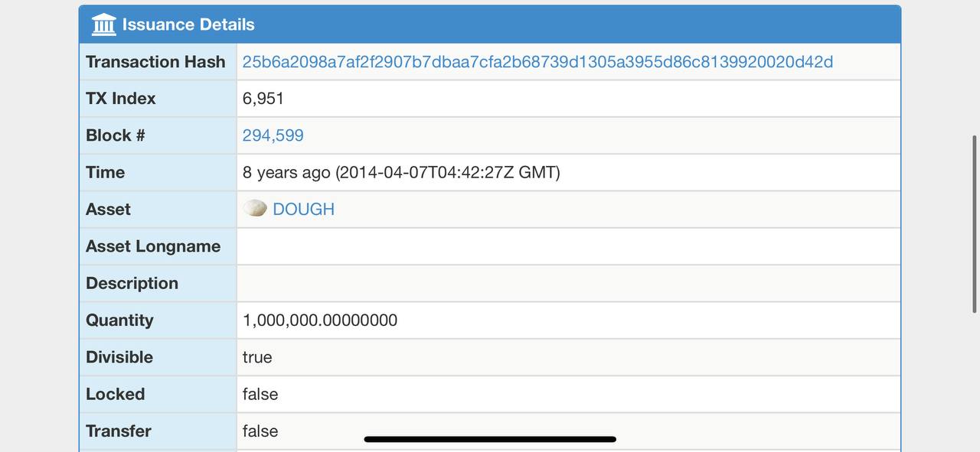Select the Asset row label
The height and width of the screenshot is (452, 980).
(x=108, y=209)
